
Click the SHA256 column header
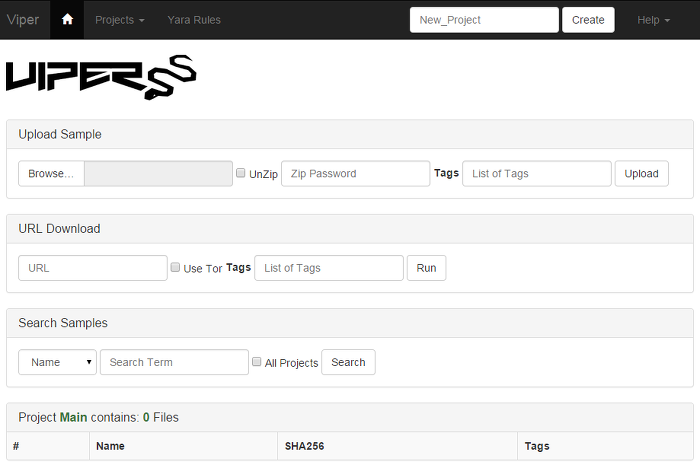pos(304,446)
